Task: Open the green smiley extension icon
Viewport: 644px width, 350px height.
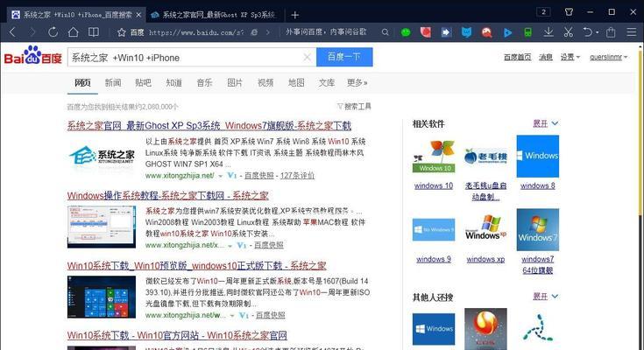Action: (x=406, y=32)
